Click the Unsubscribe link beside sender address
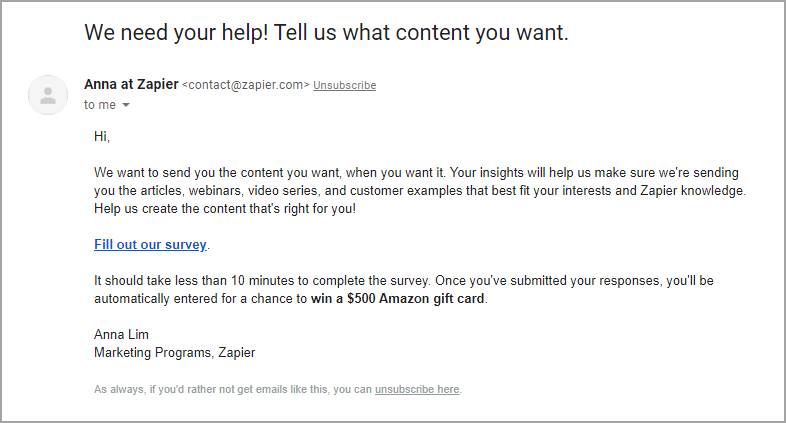 point(344,86)
